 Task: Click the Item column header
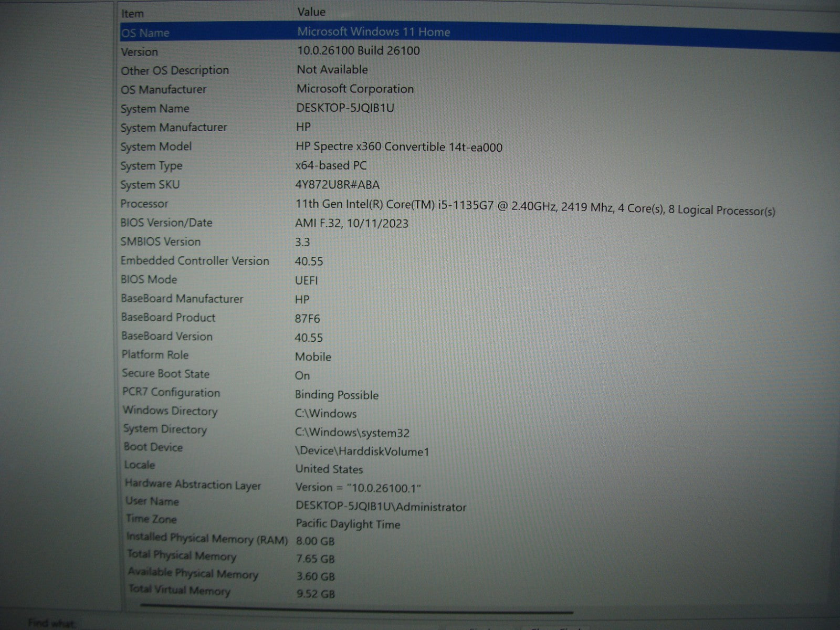[132, 13]
